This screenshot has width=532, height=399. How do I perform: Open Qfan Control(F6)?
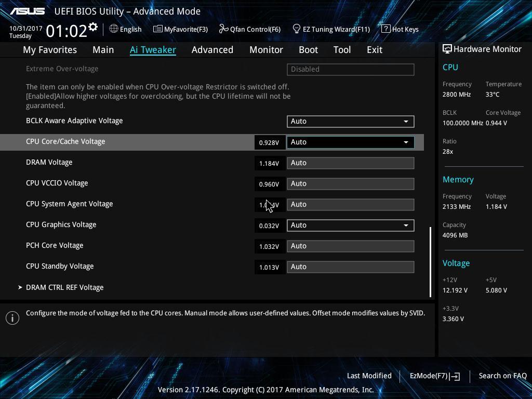point(250,29)
